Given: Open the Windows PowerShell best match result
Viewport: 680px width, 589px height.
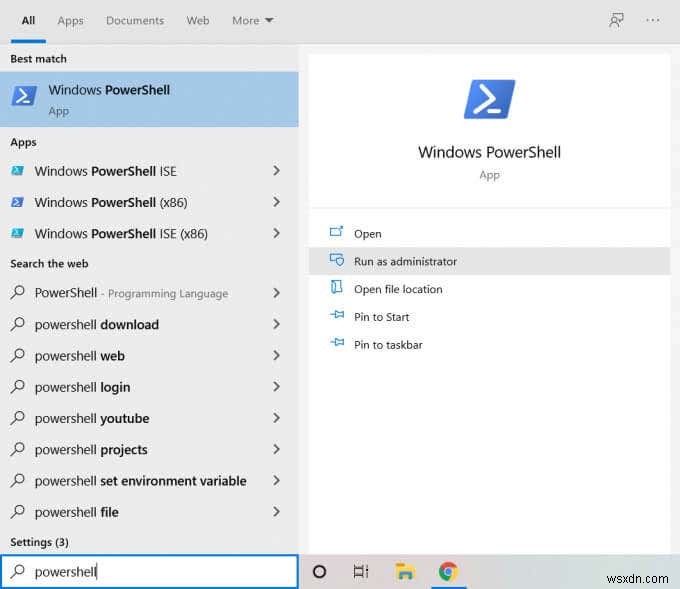Looking at the screenshot, I should coord(149,99).
